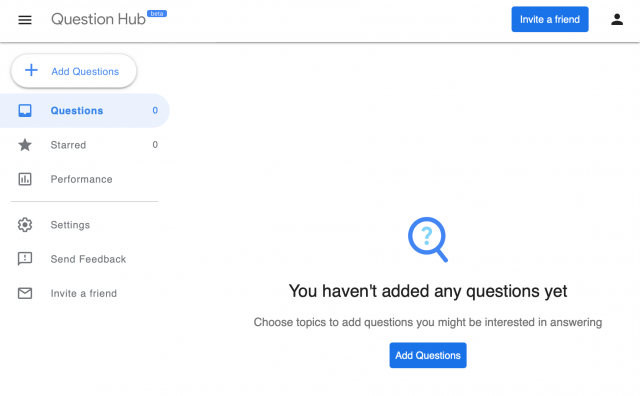Click the blue Invite a friend button
Image resolution: width=640 pixels, height=396 pixels.
coord(550,19)
